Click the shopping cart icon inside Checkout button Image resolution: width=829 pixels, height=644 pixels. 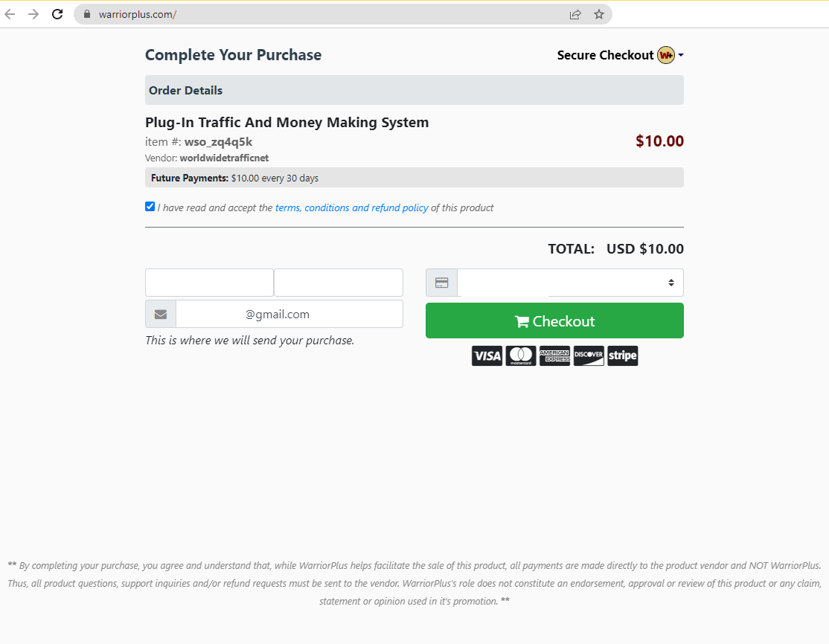point(522,321)
